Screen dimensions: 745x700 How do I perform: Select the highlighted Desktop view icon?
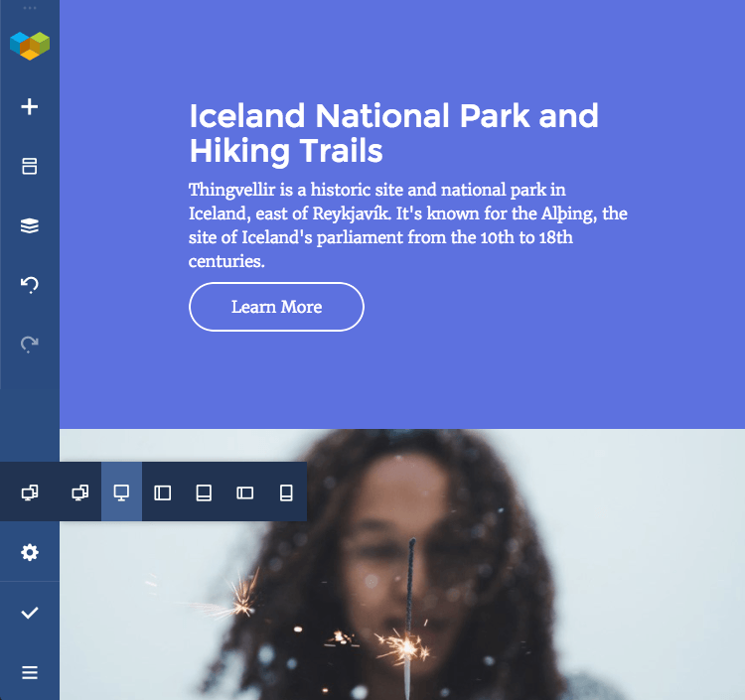pos(121,492)
